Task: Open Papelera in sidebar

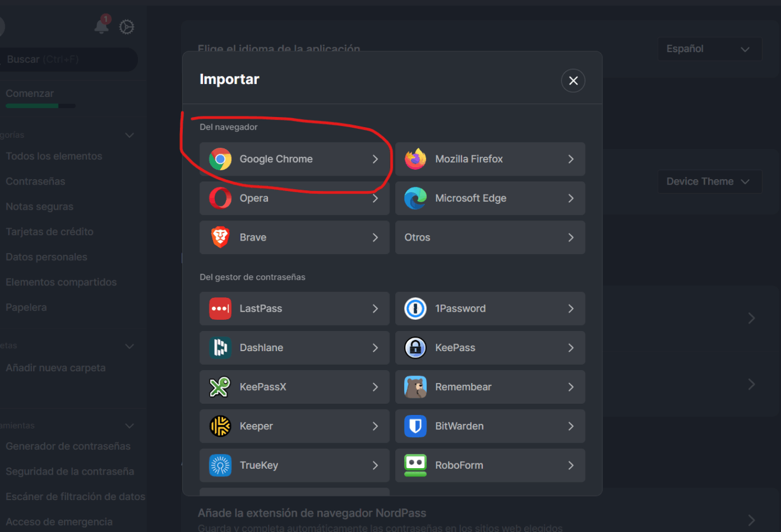Action: pos(26,307)
